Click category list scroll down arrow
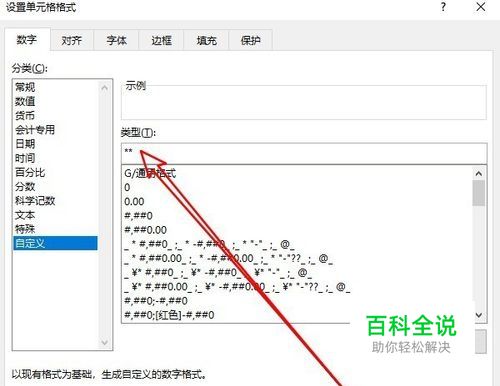The height and width of the screenshot is (386, 500). (105, 343)
